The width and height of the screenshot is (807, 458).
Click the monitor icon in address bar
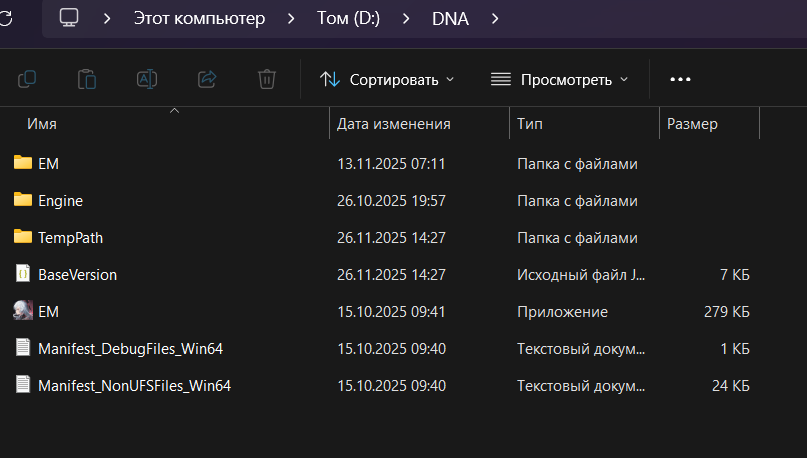click(69, 18)
